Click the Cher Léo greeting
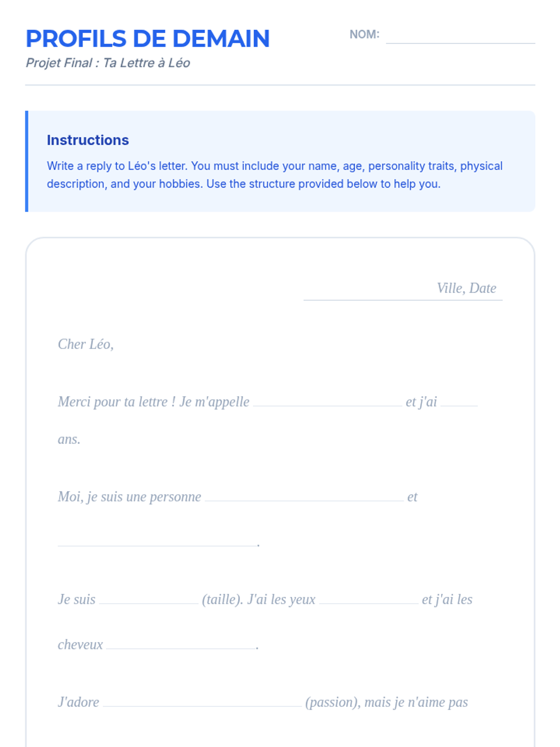 [86, 345]
